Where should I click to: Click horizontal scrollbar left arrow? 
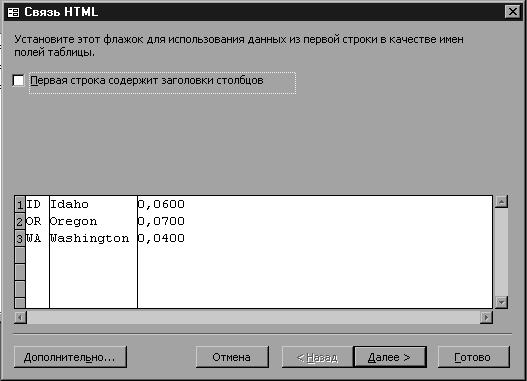click(x=20, y=317)
